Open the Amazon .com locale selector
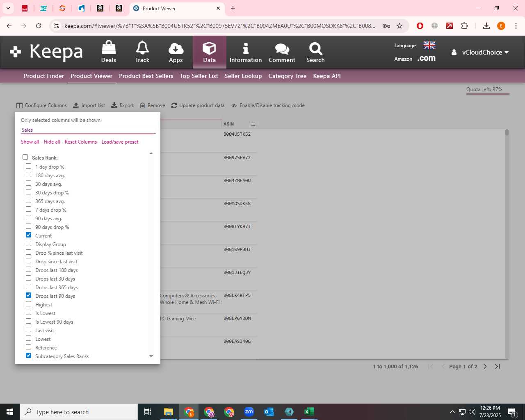525x420 pixels. click(427, 59)
